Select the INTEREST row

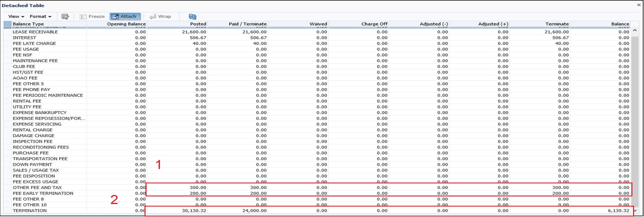point(317,38)
